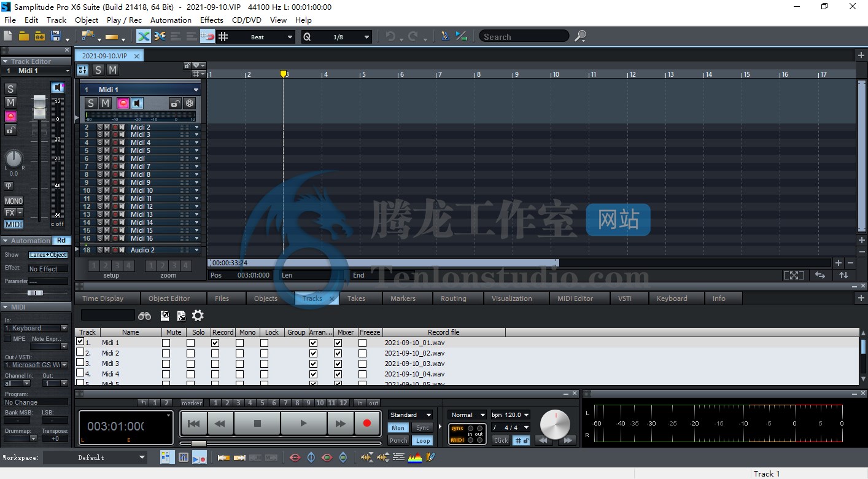Image resolution: width=868 pixels, height=479 pixels.
Task: Open the bpm 120.0 tempo dropdown
Action: (511, 415)
